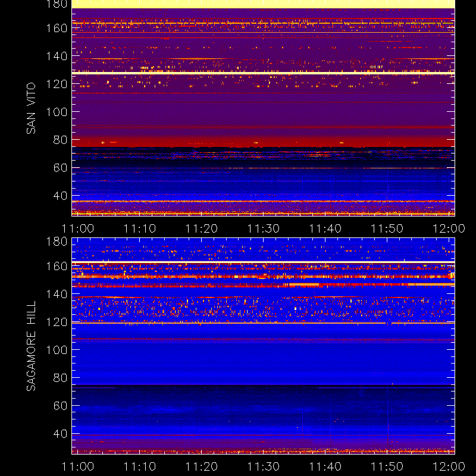Pick the 11:00 time label under San Vito plot
Viewport: 476px width, 476px height.
point(78,228)
